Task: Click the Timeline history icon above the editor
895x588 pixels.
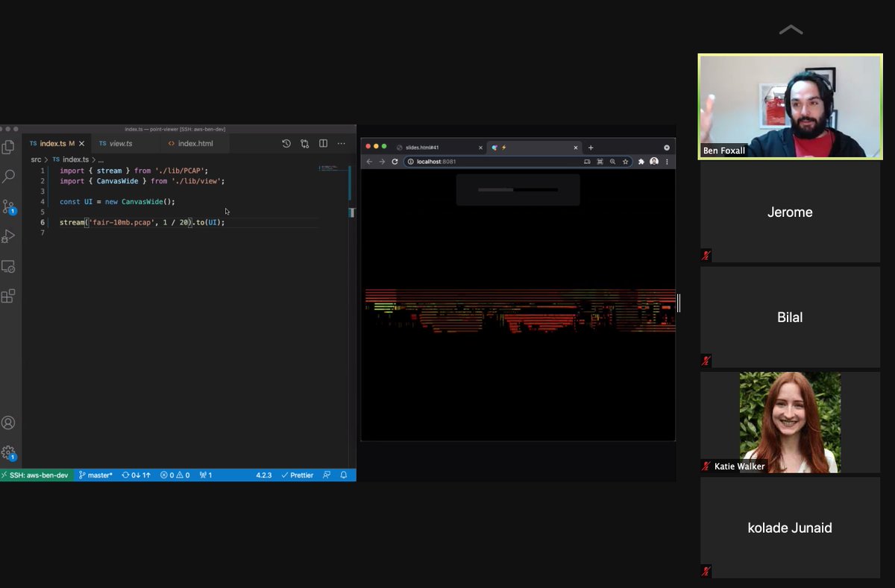Action: point(286,143)
